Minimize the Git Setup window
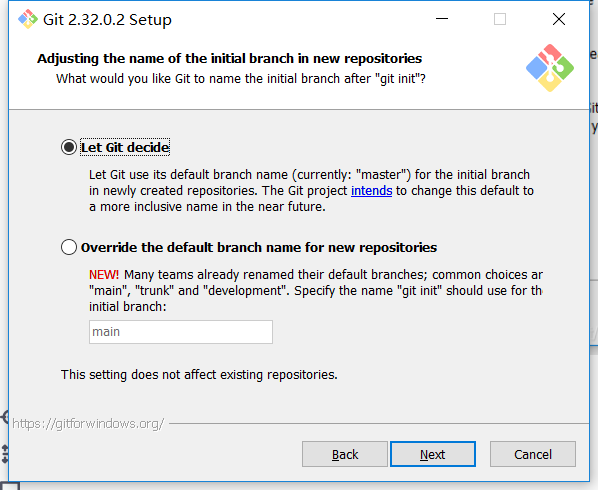 tap(442, 19)
